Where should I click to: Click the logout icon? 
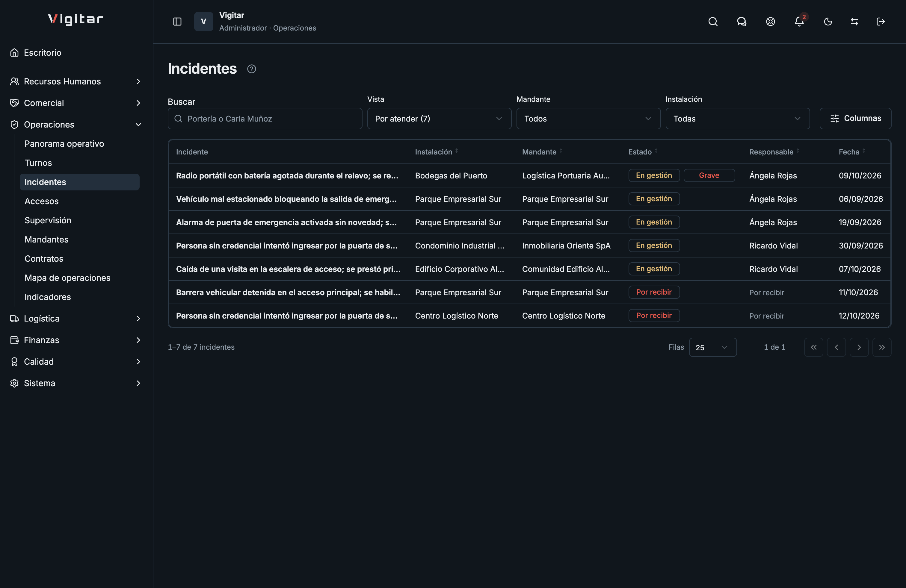click(x=881, y=22)
